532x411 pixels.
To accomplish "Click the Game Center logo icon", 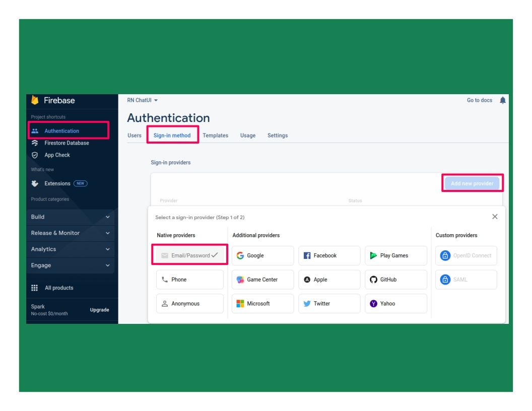I will point(240,280).
